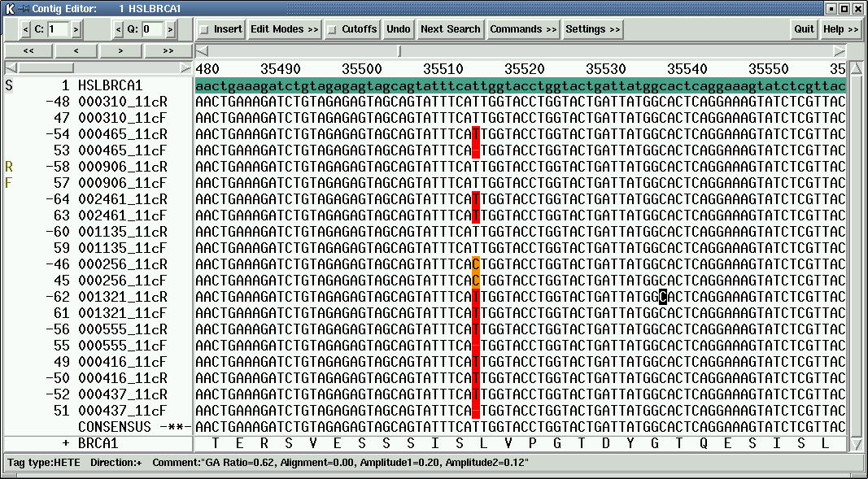
Task: Select reading 000310_11cF
Action: click(x=122, y=118)
